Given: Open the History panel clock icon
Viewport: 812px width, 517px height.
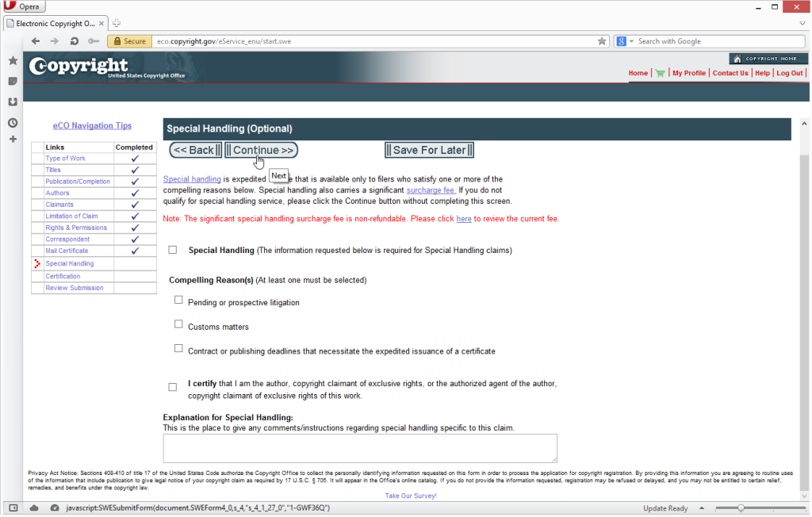Looking at the screenshot, I should 13,123.
